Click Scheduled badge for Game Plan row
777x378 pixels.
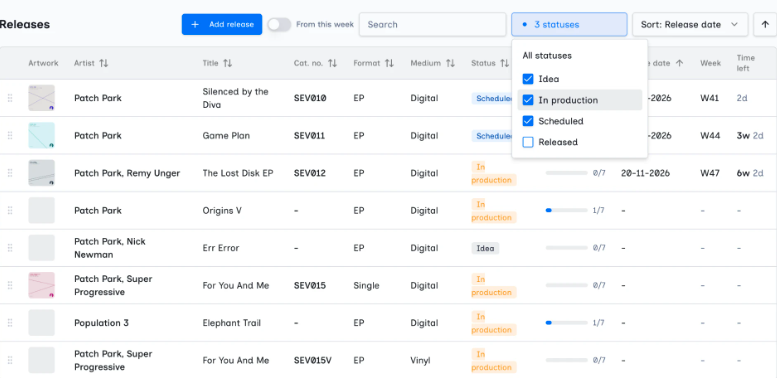click(492, 136)
